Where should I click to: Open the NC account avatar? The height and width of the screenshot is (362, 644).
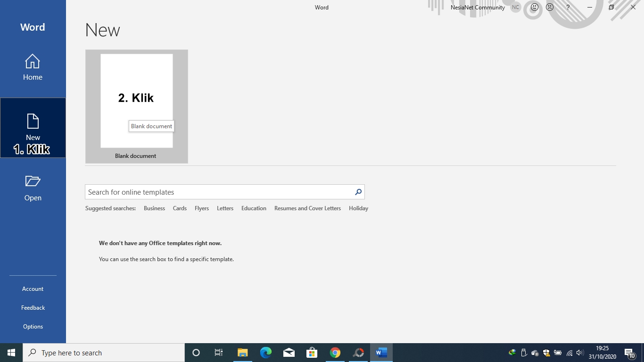(515, 8)
